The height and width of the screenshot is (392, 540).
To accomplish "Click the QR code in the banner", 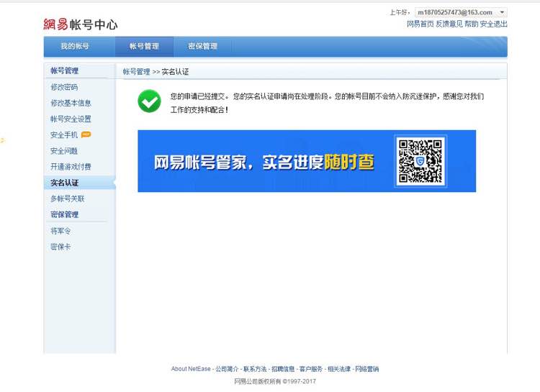I will (420, 161).
